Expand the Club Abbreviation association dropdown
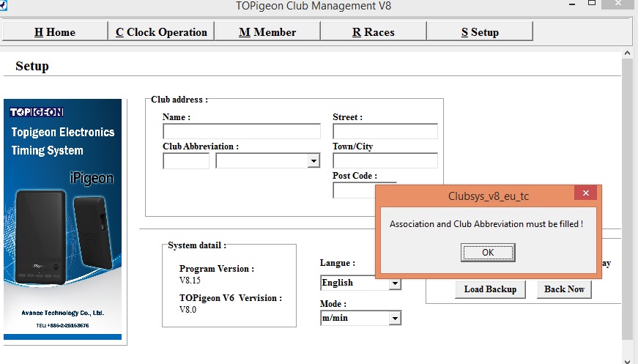 coord(314,161)
